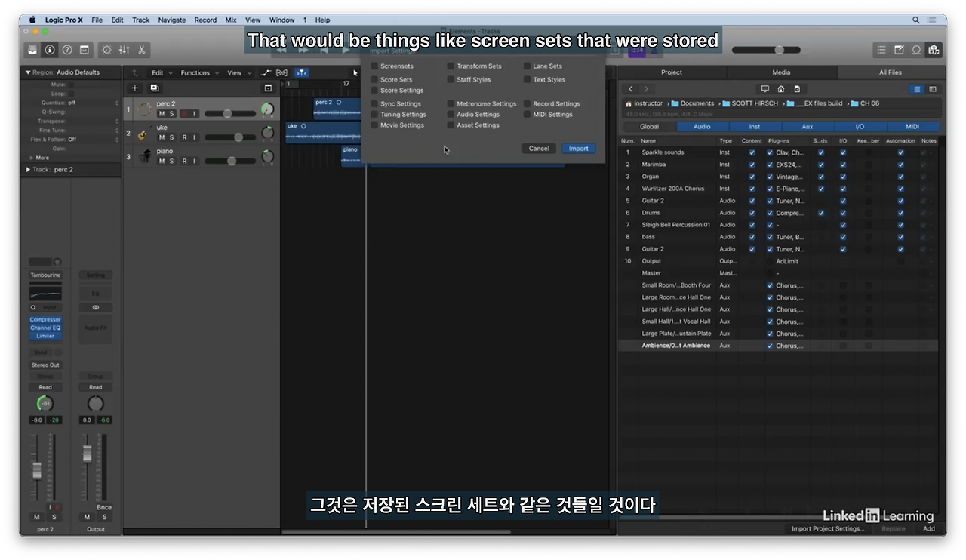966x560 pixels.
Task: Toggle Flex icon in tracks menu bar
Action: 282,72
